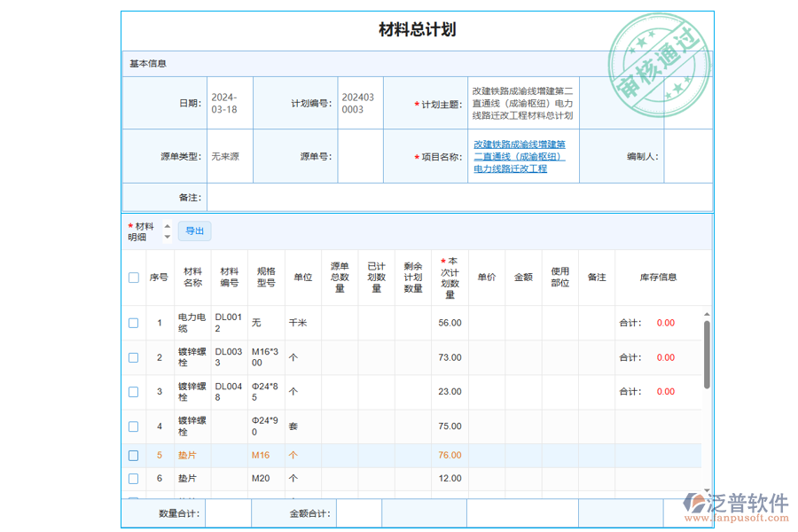Toggle the select-all checkbox in table header

tap(134, 276)
